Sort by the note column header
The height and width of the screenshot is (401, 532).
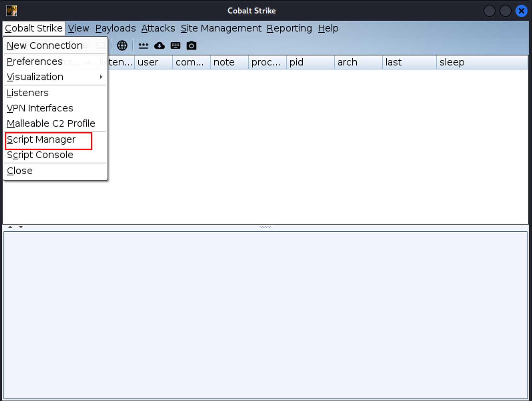pyautogui.click(x=229, y=62)
